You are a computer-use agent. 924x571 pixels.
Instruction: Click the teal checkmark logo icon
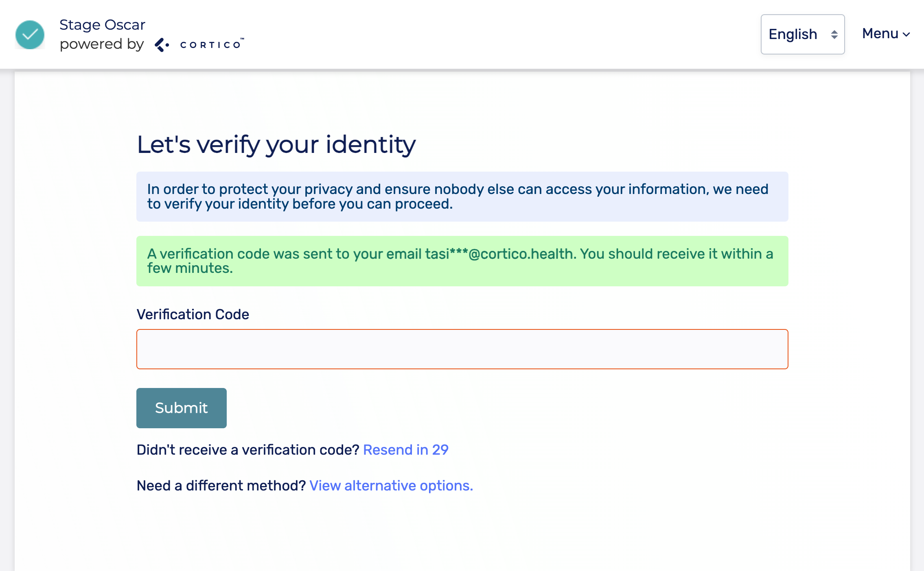(30, 35)
